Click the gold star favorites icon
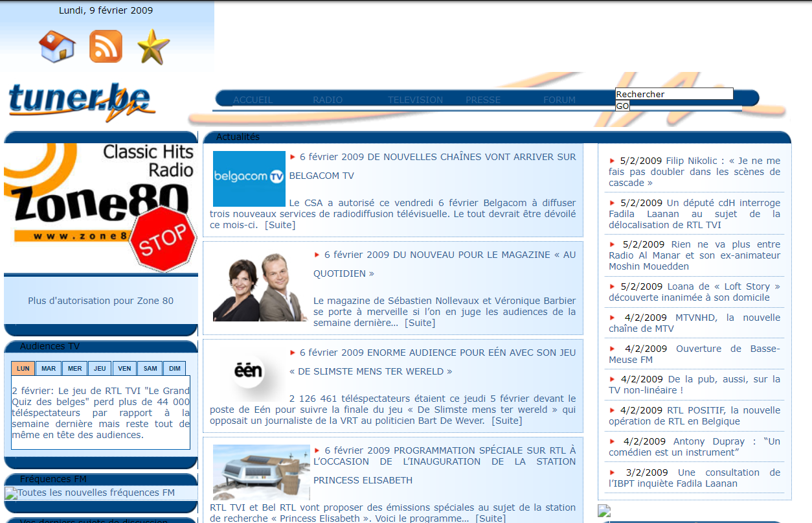 pyautogui.click(x=153, y=47)
